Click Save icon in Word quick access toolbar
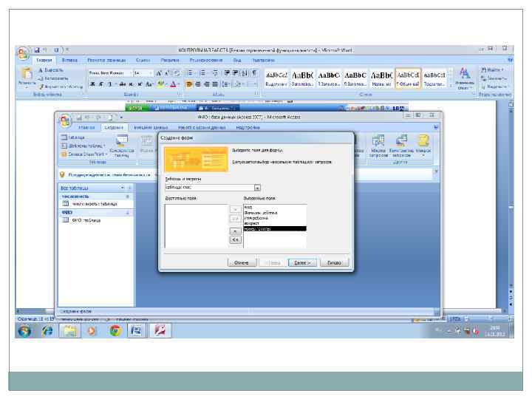This screenshot has width=532, height=399. (x=37, y=50)
